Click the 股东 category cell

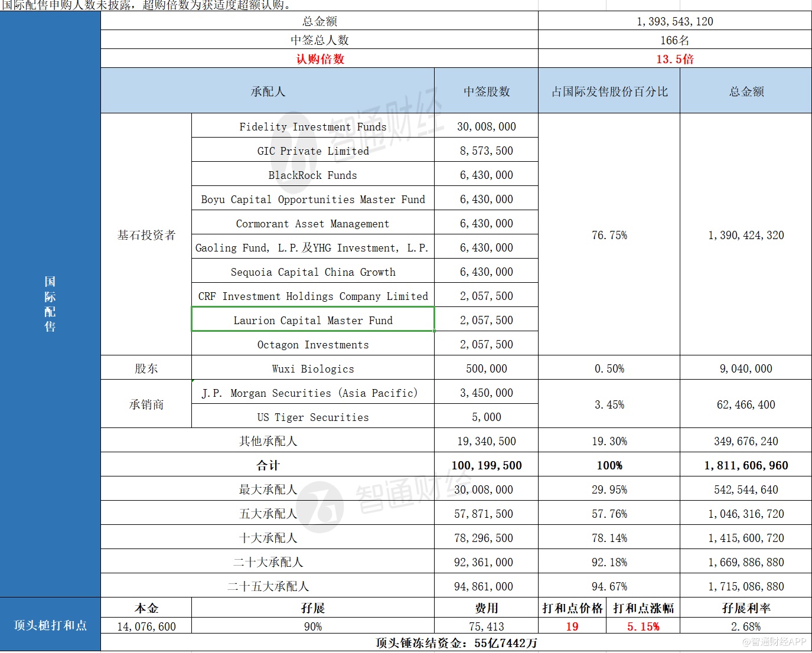(x=146, y=368)
